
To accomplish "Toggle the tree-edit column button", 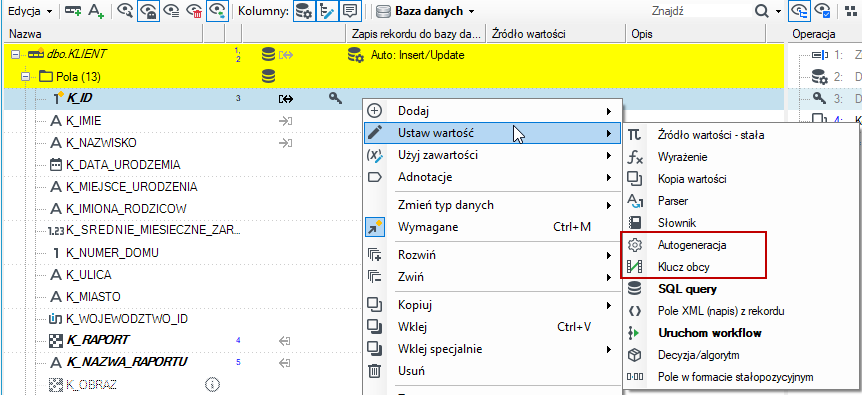I will click(x=327, y=10).
